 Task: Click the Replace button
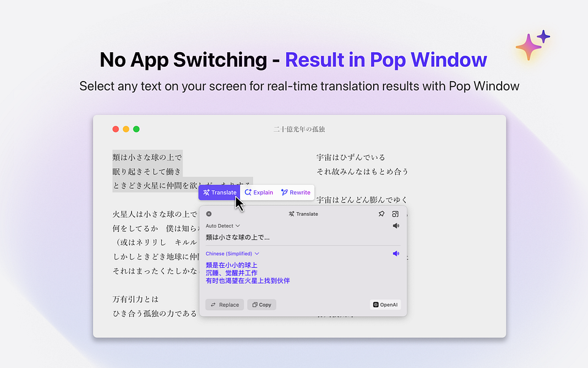pos(224,304)
